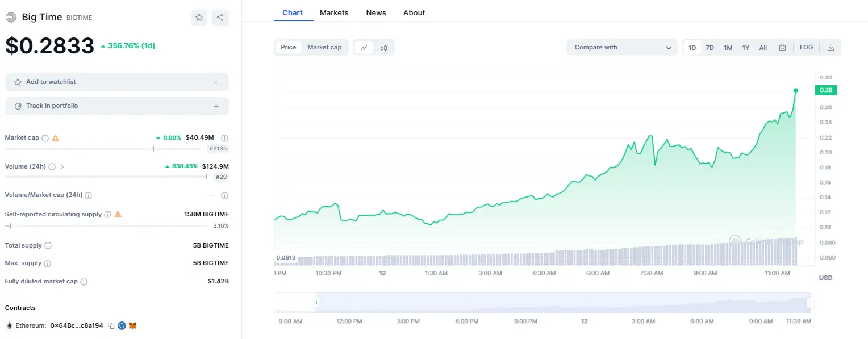This screenshot has height=339, width=868.
Task: Click the circulating supply 3.16% progress bar
Action: (106, 226)
